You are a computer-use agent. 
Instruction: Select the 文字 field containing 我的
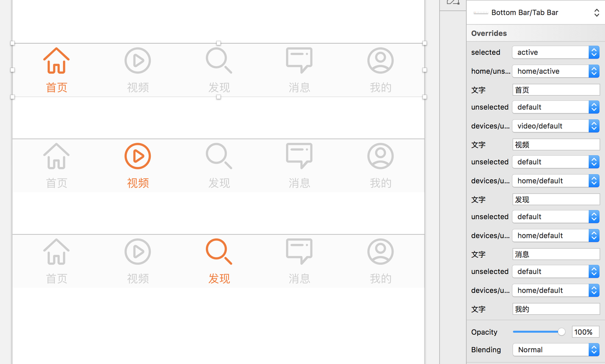(x=555, y=309)
